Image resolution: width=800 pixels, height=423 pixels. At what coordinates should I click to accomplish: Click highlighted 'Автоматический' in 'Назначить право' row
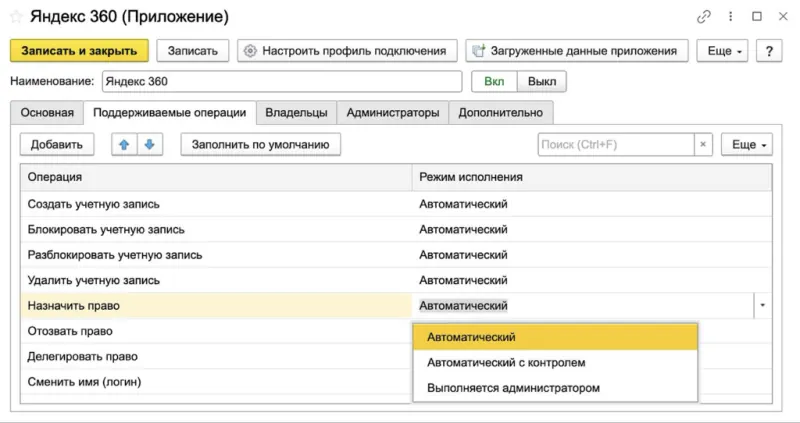463,305
